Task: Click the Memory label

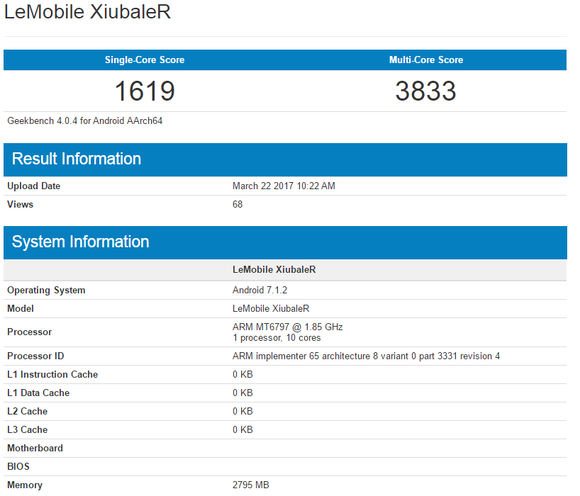Action: 25,485
